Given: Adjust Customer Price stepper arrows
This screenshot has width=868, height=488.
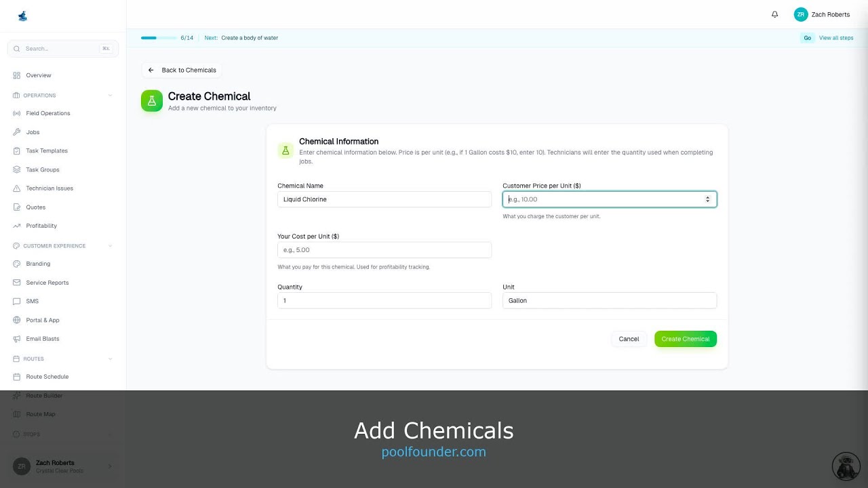Looking at the screenshot, I should pos(707,199).
